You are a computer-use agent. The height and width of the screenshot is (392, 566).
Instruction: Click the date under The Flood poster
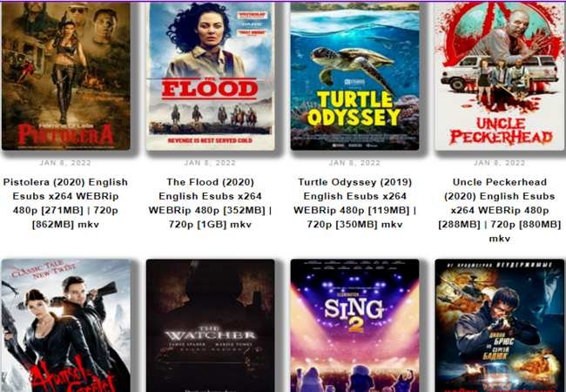(210, 163)
